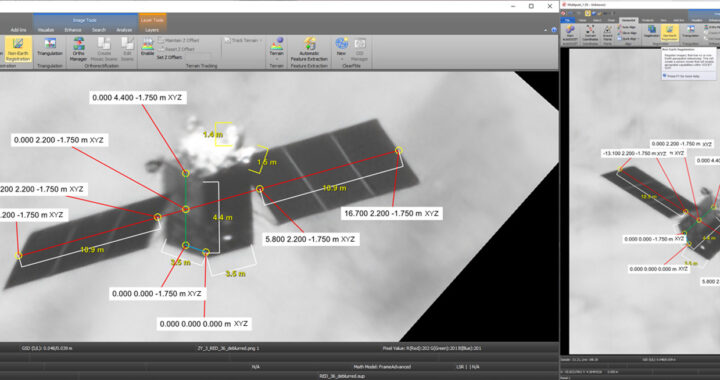Switch to Home tab in right window
Screen dimensions: 720x380
[x=582, y=20]
